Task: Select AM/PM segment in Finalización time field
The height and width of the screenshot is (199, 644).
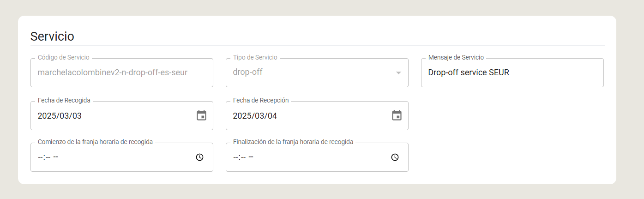Action: point(251,157)
